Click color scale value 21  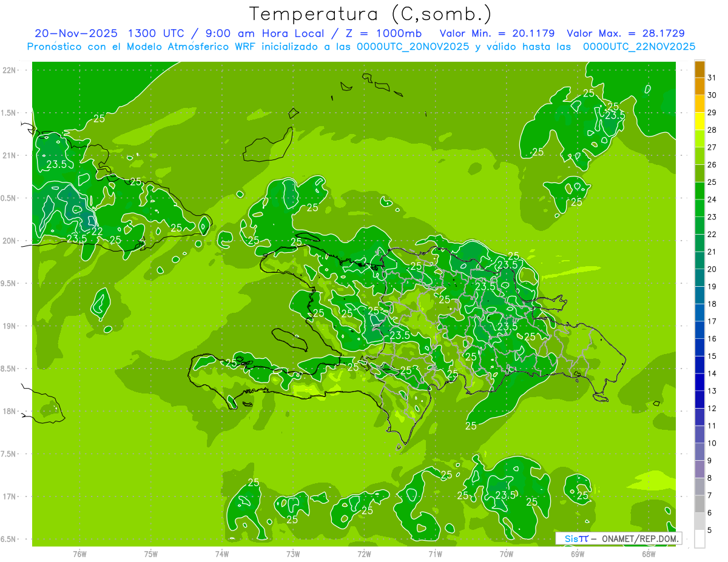coord(712,252)
